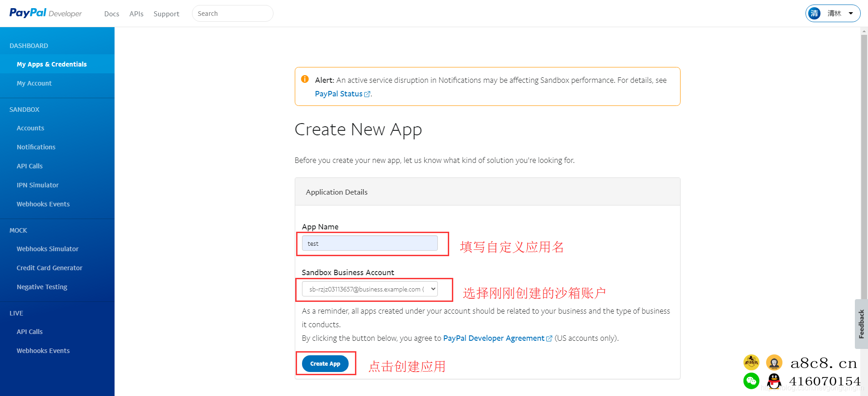
Task: Expand the Sandbox Business Account dropdown
Action: pos(369,289)
